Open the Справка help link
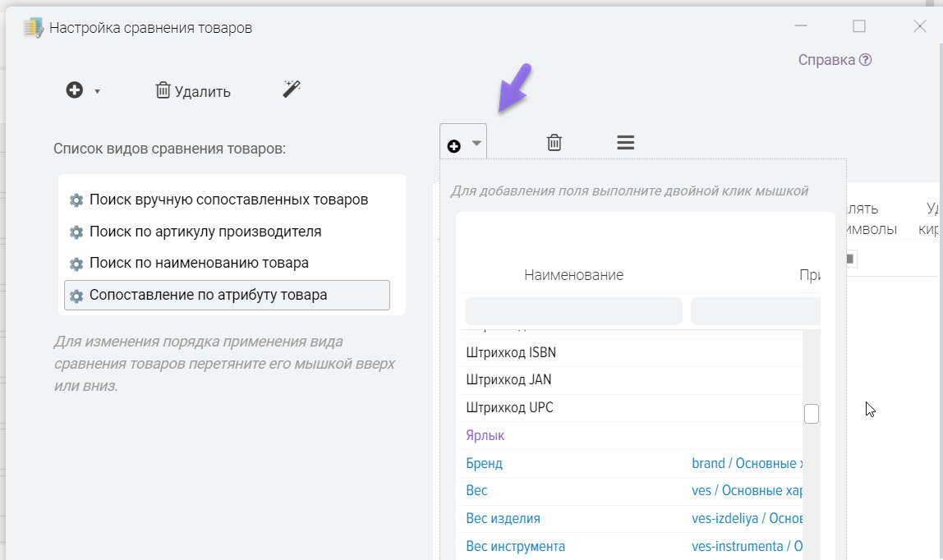Screen dimensions: 943x560 835,60
